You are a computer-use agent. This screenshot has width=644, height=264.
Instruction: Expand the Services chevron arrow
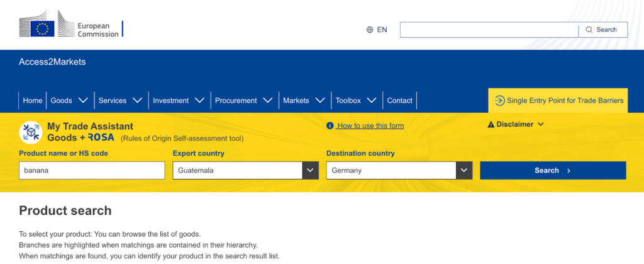coord(138,100)
